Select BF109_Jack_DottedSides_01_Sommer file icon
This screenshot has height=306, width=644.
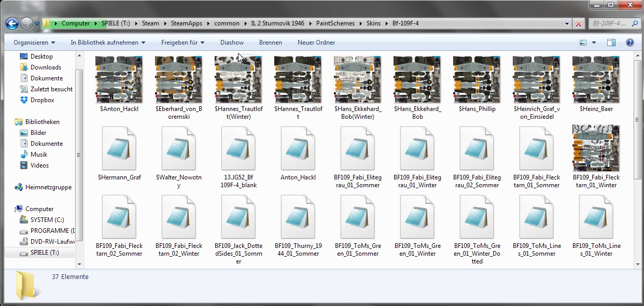point(239,217)
